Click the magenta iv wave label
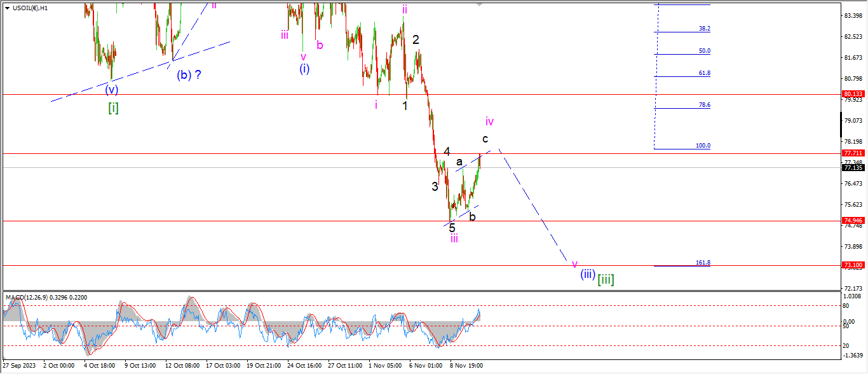 click(x=489, y=121)
